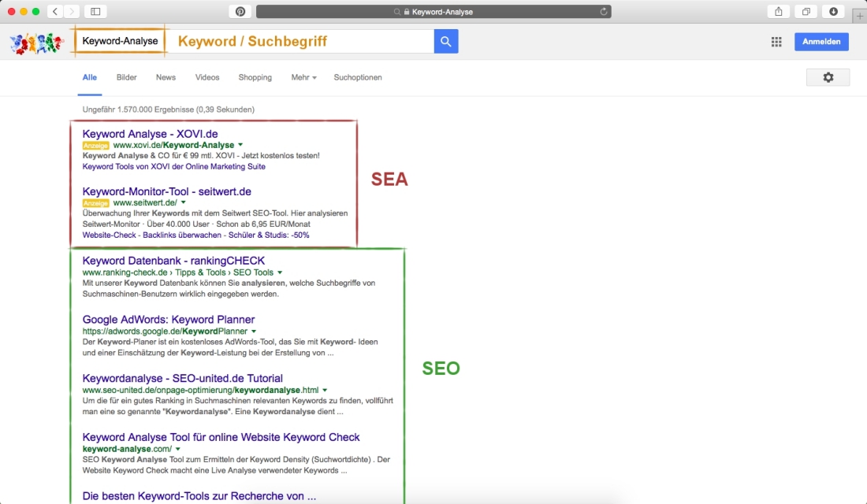
Task: Open the Downloads icon in Safari toolbar
Action: pos(833,11)
